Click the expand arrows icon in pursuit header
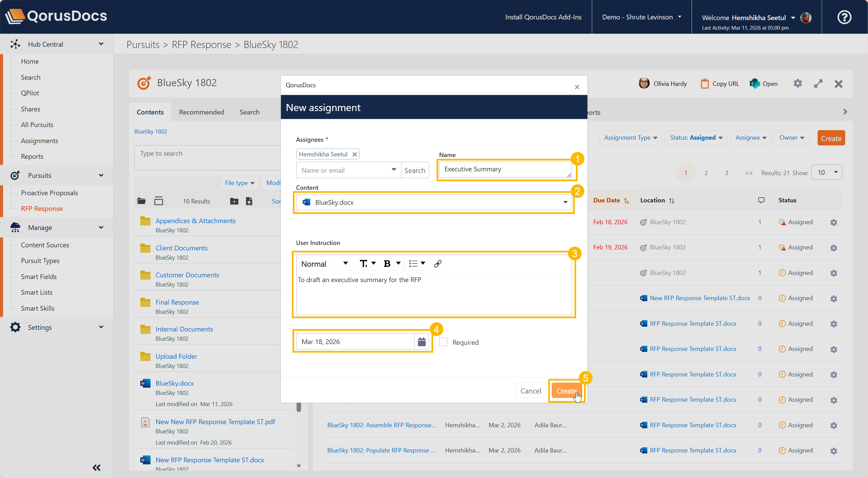This screenshot has height=478, width=868. click(x=818, y=83)
